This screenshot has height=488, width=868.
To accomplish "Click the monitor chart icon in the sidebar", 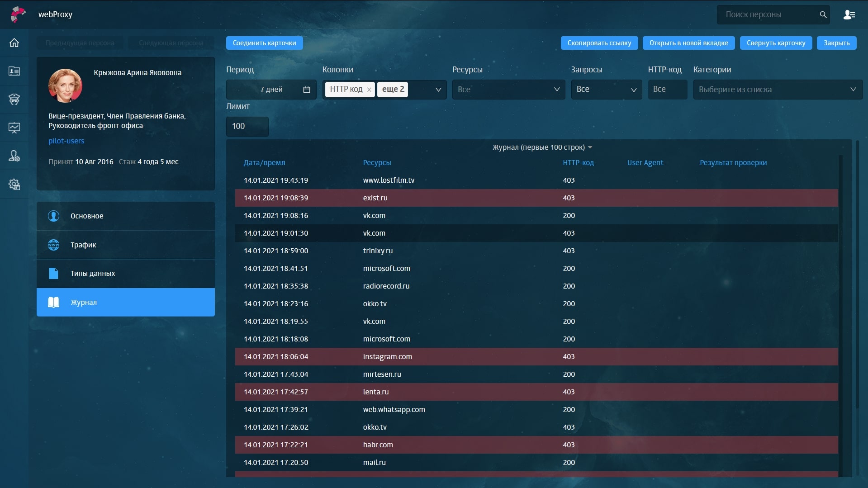I will pos(14,128).
